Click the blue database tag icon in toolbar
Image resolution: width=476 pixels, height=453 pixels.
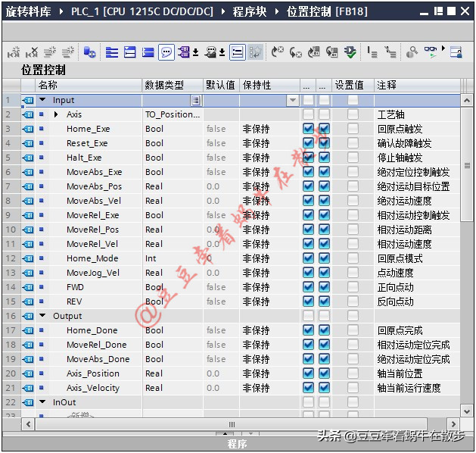89,52
